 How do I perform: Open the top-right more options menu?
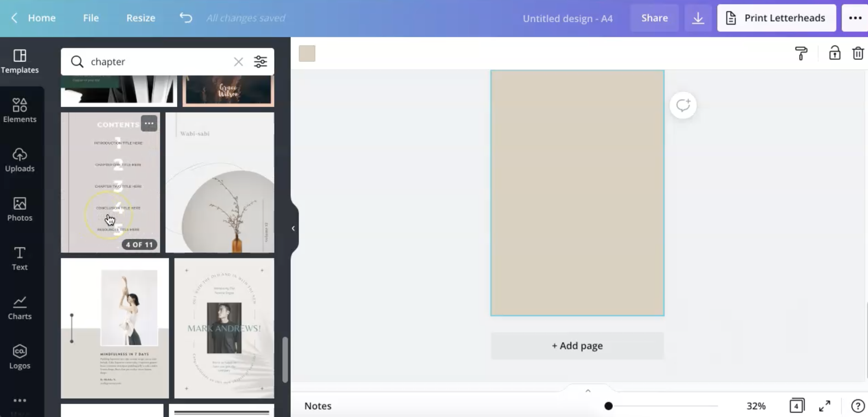pos(855,18)
